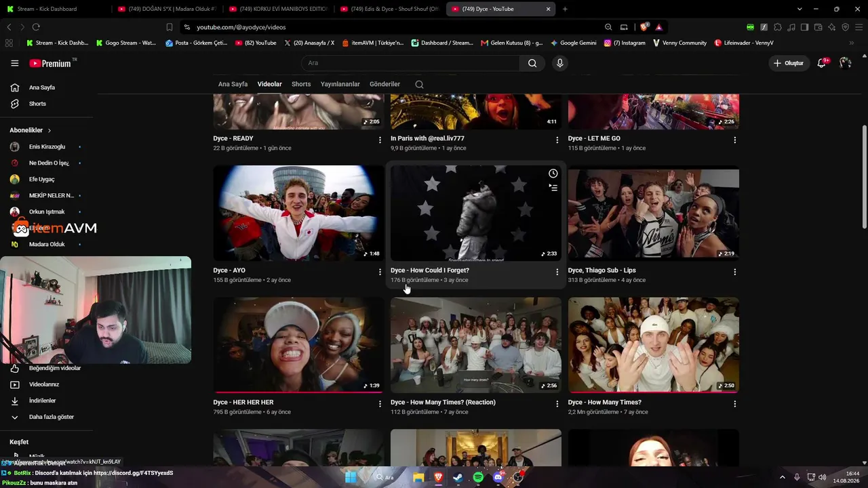The width and height of the screenshot is (868, 488).
Task: Open the browser tab search dropdown
Action: (800, 9)
